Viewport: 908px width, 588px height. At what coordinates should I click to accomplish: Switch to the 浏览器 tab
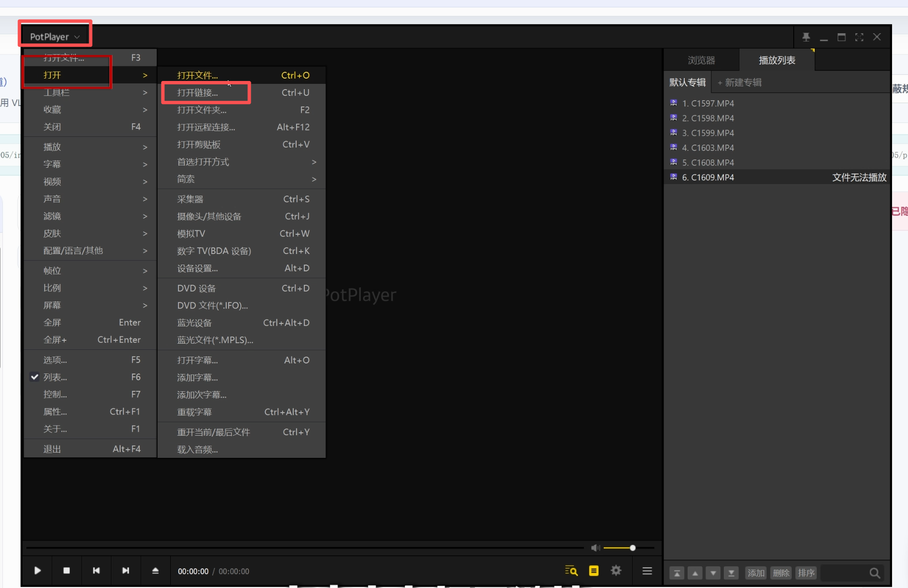tap(701, 60)
